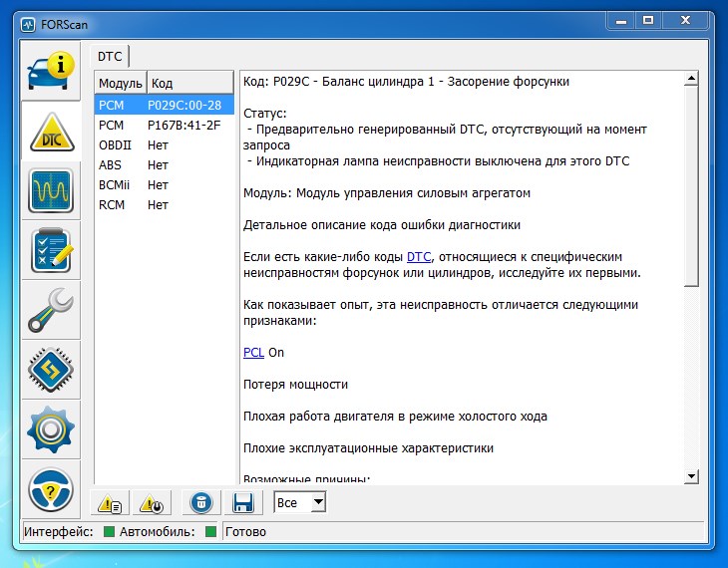Screen dimensions: 728x568
Task: Click the description scrollbar down arrow
Action: point(691,476)
